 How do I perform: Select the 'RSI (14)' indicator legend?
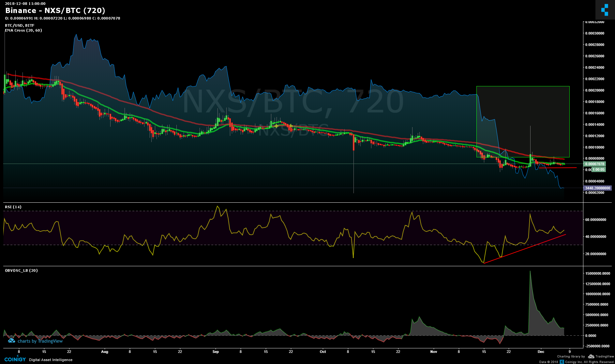(x=13, y=207)
